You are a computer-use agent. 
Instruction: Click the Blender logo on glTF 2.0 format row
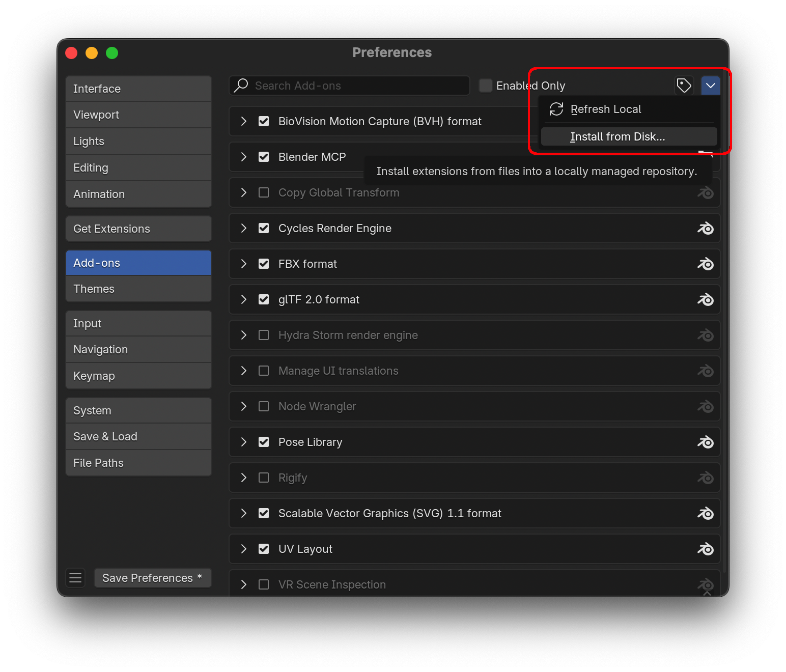pos(706,299)
